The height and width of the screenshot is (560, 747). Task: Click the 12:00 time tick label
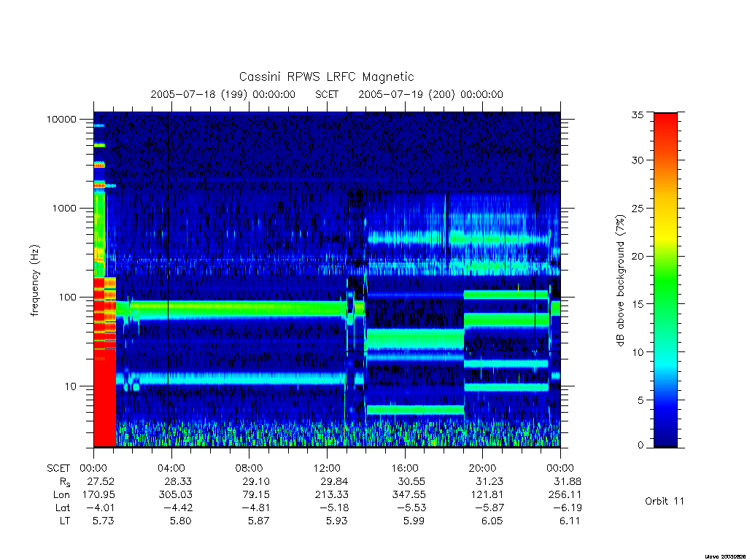pos(327,468)
